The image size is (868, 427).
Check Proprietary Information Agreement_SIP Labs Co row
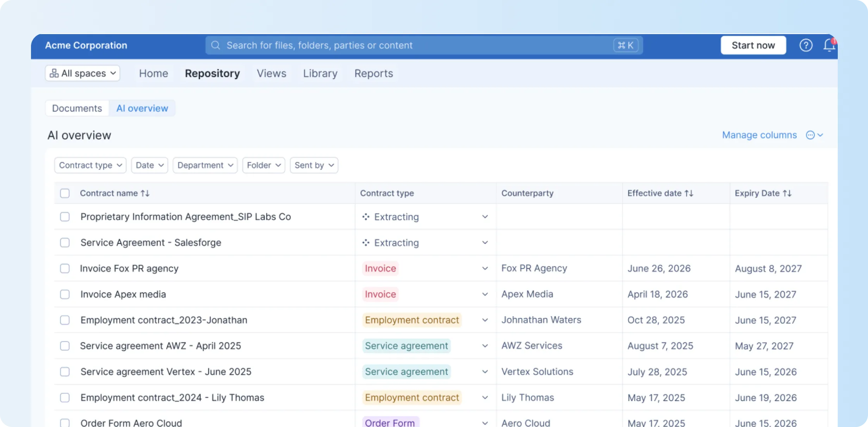(65, 217)
